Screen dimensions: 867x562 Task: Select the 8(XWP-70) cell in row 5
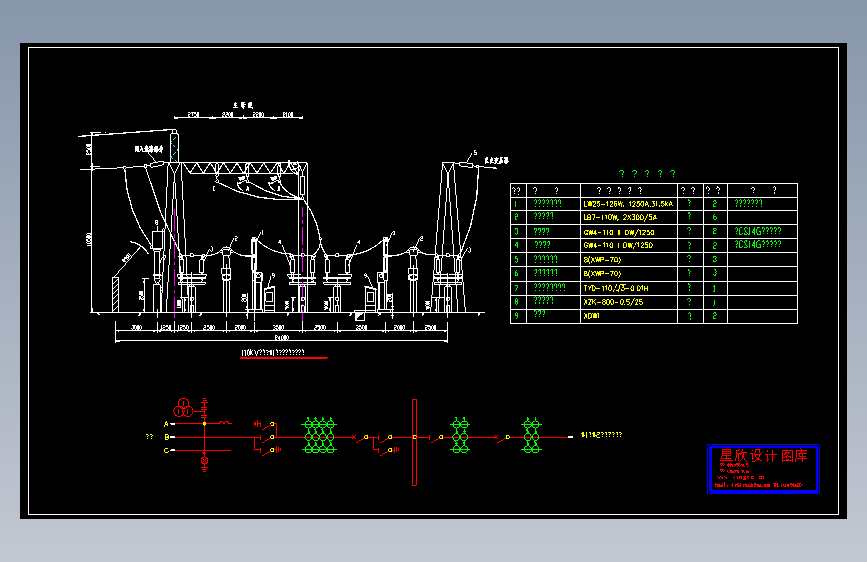tap(629, 259)
